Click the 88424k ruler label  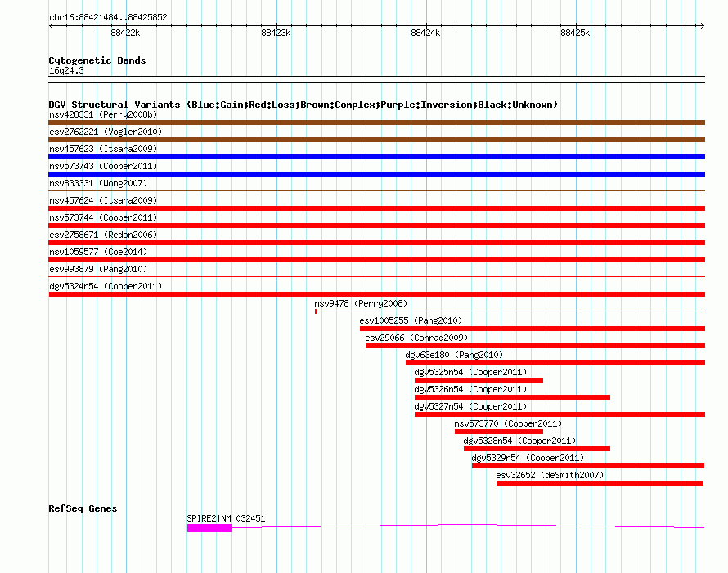click(425, 33)
